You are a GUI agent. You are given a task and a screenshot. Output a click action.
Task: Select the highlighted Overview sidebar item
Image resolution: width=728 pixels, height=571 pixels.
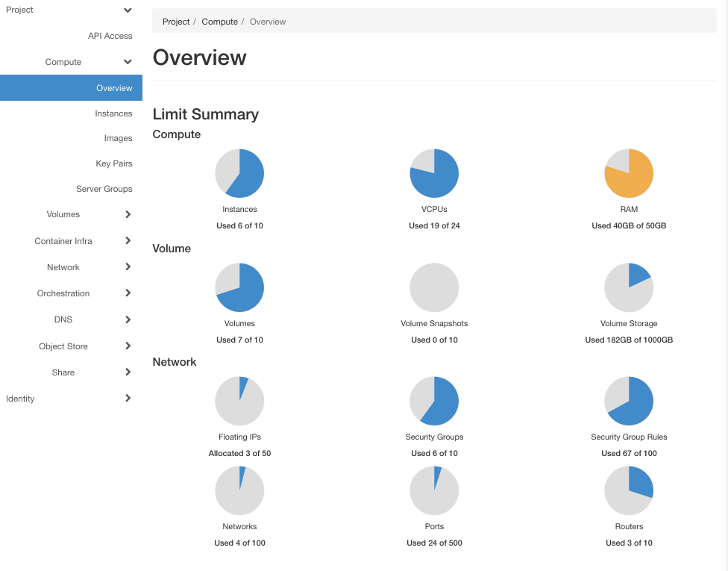[x=114, y=88]
